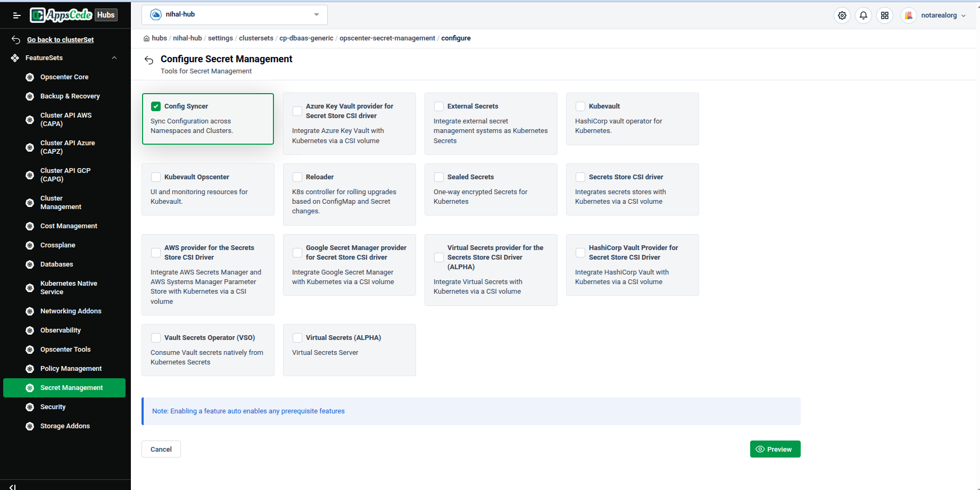Click opscenter-secret-management breadcrumb link
980x490 pixels.
coord(387,38)
